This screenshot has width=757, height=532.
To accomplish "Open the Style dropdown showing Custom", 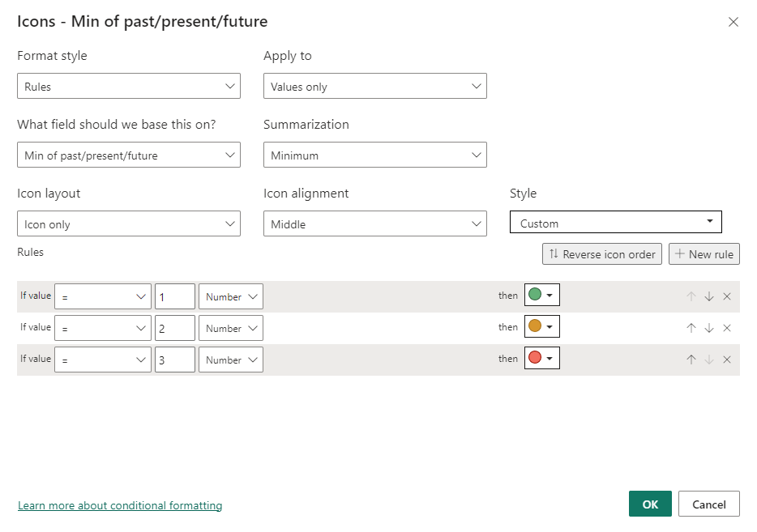I will point(615,222).
